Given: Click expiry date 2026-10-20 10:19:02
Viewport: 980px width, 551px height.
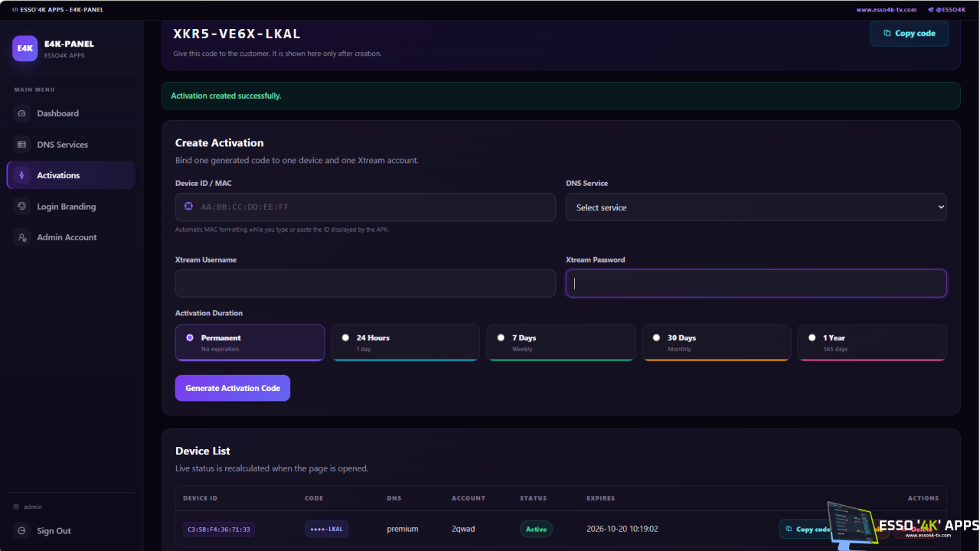Looking at the screenshot, I should [624, 529].
